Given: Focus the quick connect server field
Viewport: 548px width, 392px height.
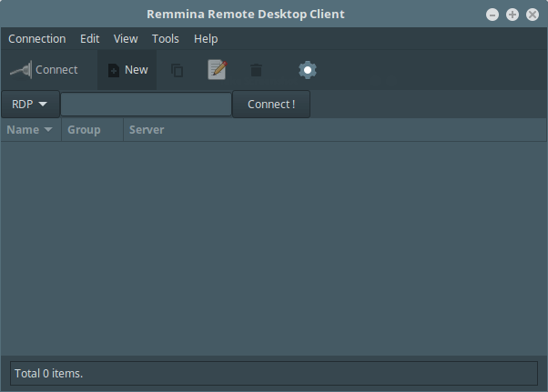Looking at the screenshot, I should point(147,105).
